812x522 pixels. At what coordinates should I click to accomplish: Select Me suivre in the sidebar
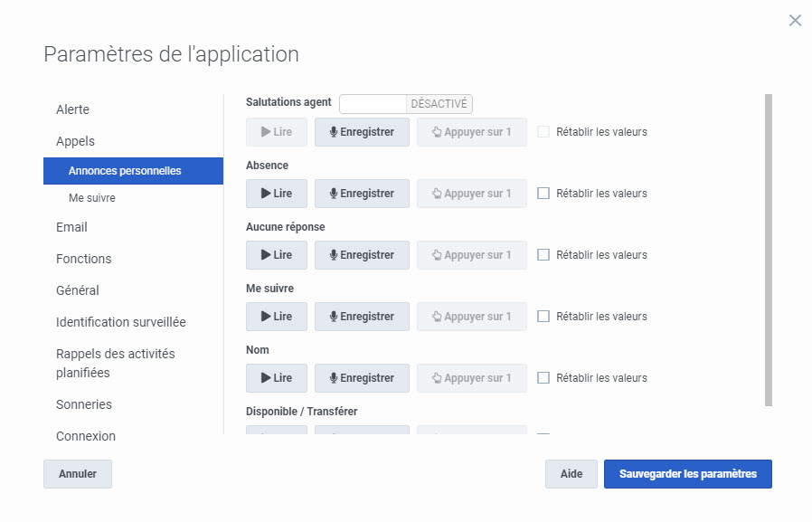92,198
